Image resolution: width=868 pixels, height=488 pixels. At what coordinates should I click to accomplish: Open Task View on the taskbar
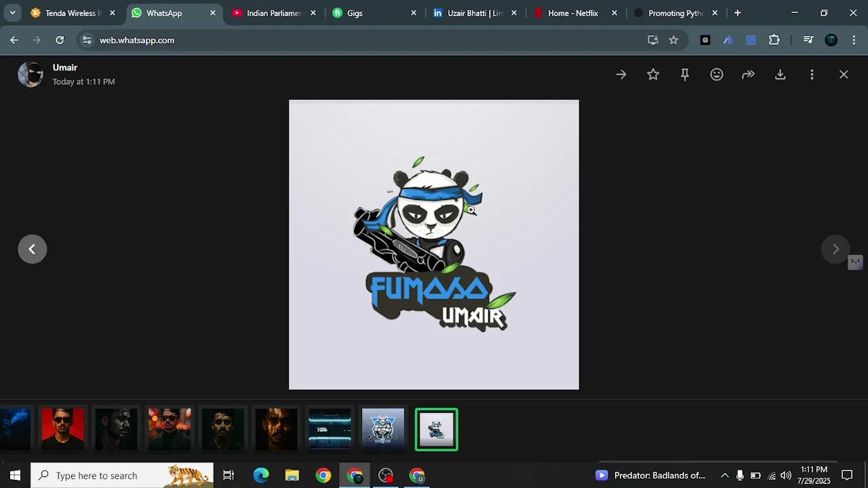coord(229,475)
